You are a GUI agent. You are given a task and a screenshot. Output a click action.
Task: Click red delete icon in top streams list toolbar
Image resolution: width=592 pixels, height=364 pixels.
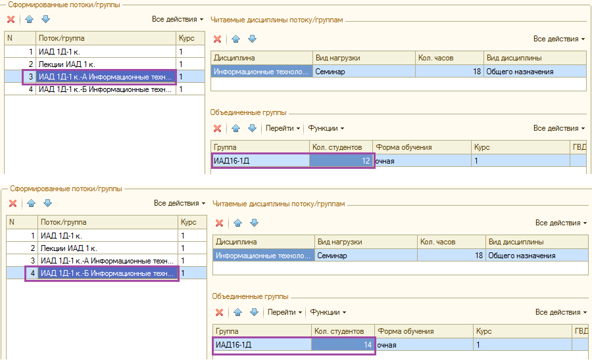click(11, 19)
